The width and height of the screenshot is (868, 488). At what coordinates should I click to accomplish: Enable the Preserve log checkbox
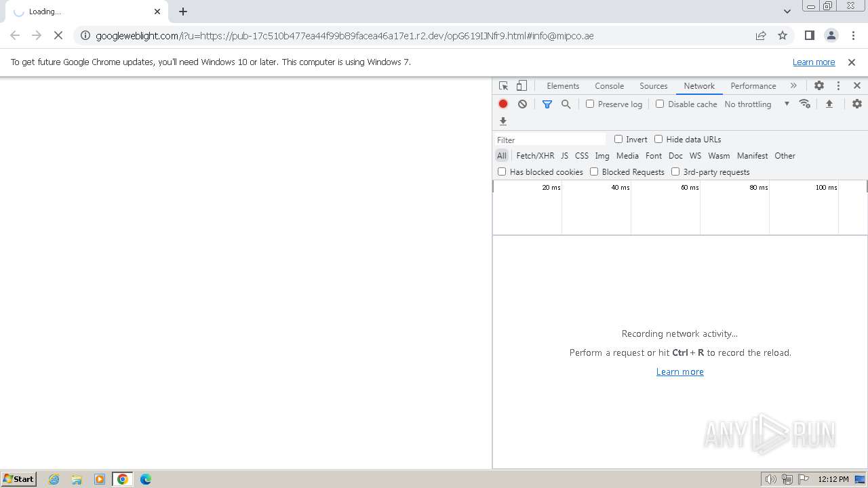pyautogui.click(x=590, y=104)
